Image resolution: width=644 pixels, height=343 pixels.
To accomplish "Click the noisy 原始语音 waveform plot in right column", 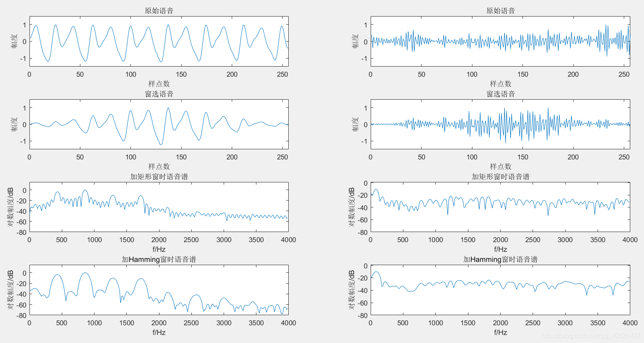I will 500,41.
